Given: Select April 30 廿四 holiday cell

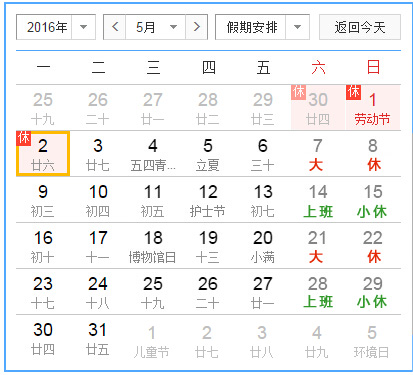Looking at the screenshot, I should 318,107.
